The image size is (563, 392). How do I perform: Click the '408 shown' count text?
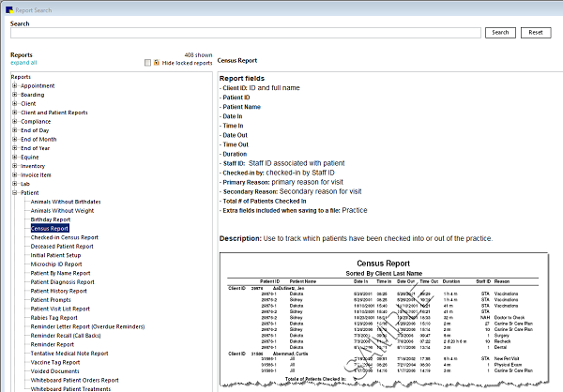(x=198, y=55)
